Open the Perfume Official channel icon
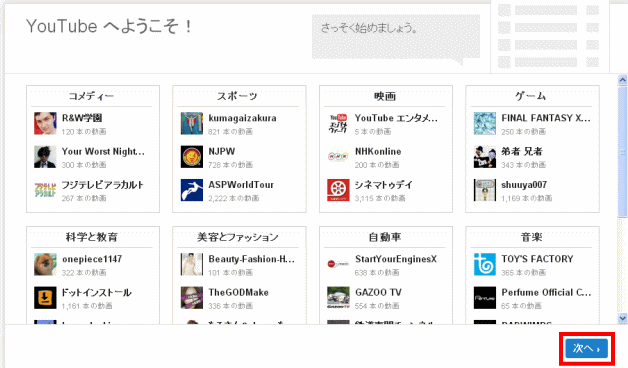628x368 pixels. pyautogui.click(x=485, y=298)
